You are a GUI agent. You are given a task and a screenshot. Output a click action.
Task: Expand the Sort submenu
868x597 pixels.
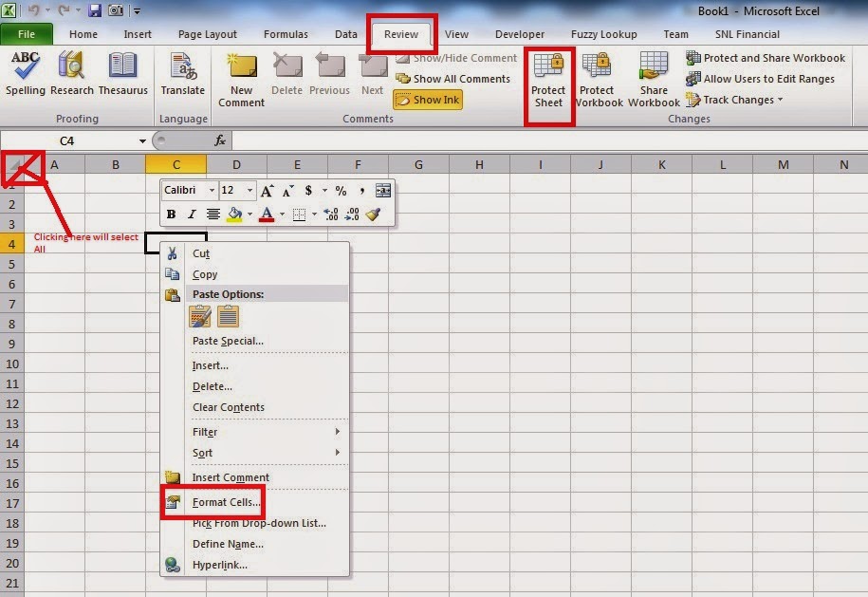267,453
